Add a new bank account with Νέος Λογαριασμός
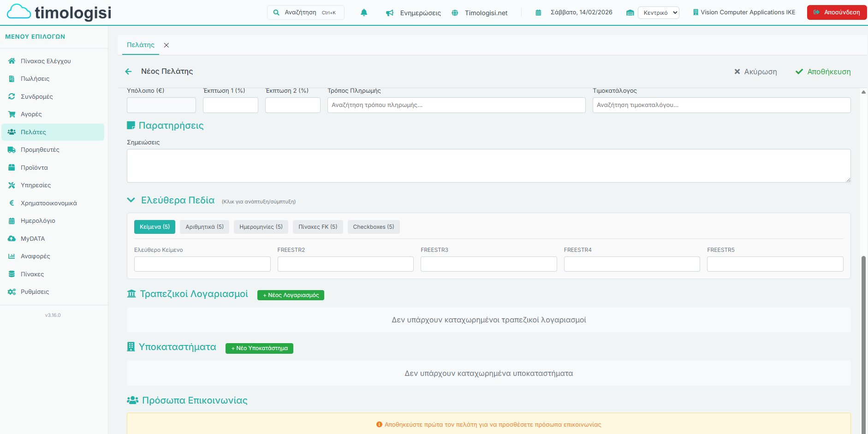 coord(291,295)
